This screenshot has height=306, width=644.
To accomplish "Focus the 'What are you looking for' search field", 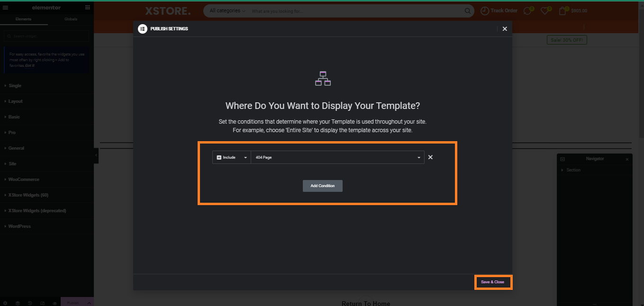I will [x=355, y=11].
